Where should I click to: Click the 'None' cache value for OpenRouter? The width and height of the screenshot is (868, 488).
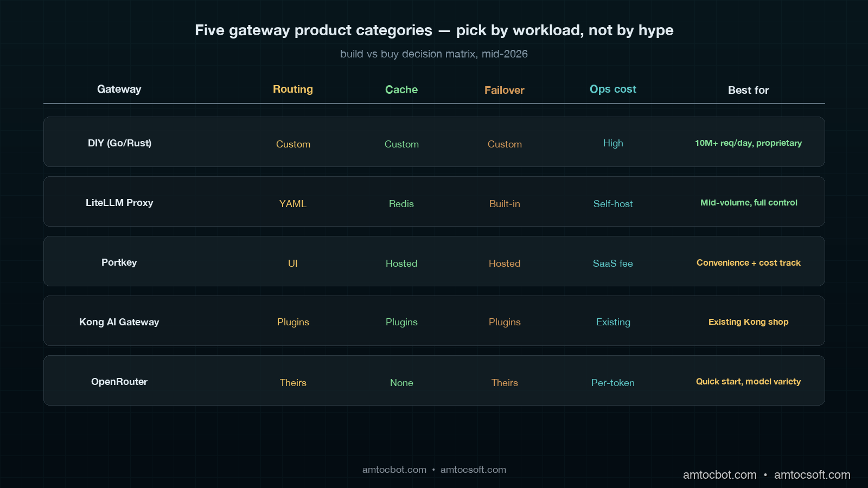[401, 383]
